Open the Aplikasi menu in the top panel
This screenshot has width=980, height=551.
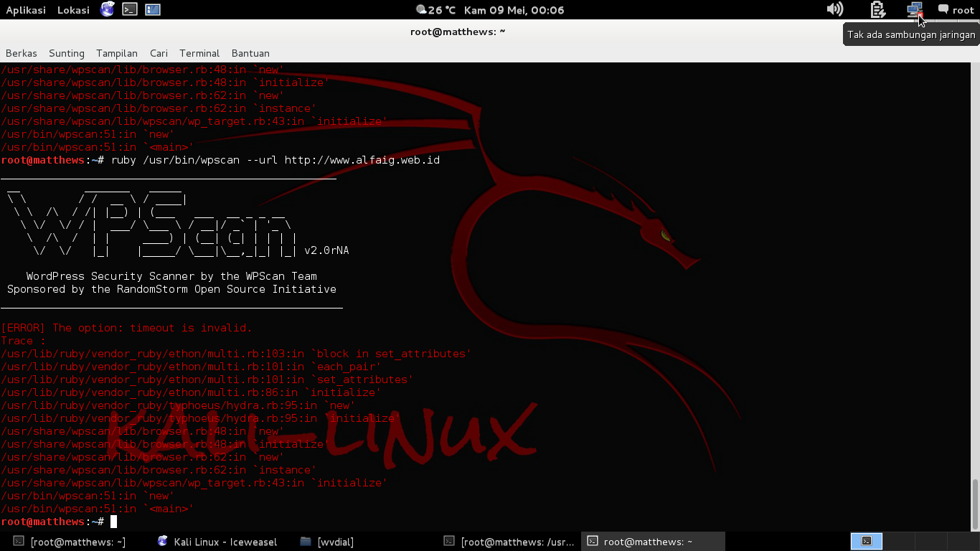click(x=26, y=10)
